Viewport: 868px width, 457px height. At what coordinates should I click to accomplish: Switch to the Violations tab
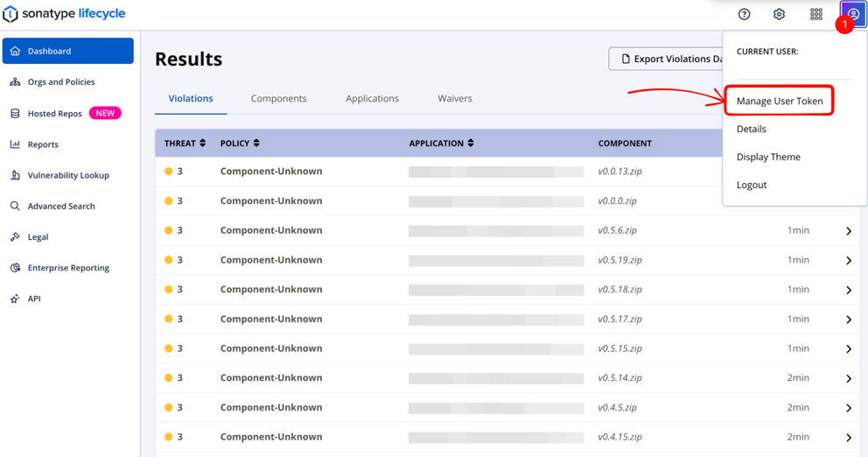pos(191,99)
